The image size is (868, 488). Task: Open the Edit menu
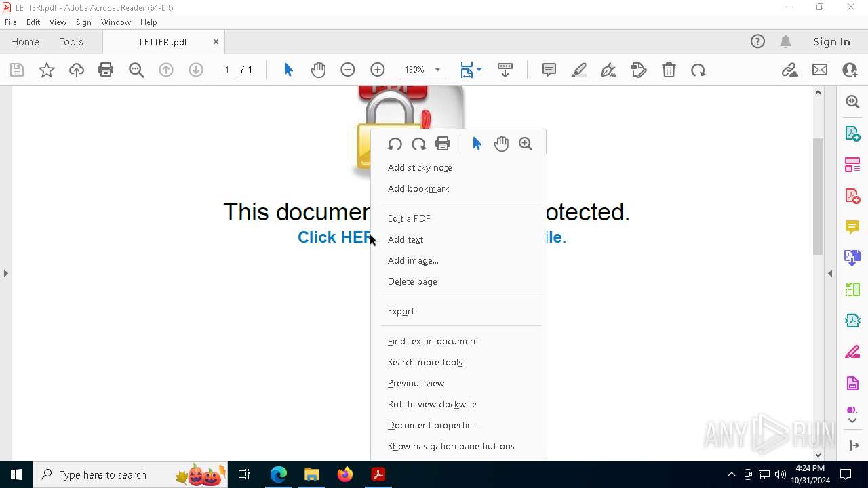pyautogui.click(x=33, y=22)
